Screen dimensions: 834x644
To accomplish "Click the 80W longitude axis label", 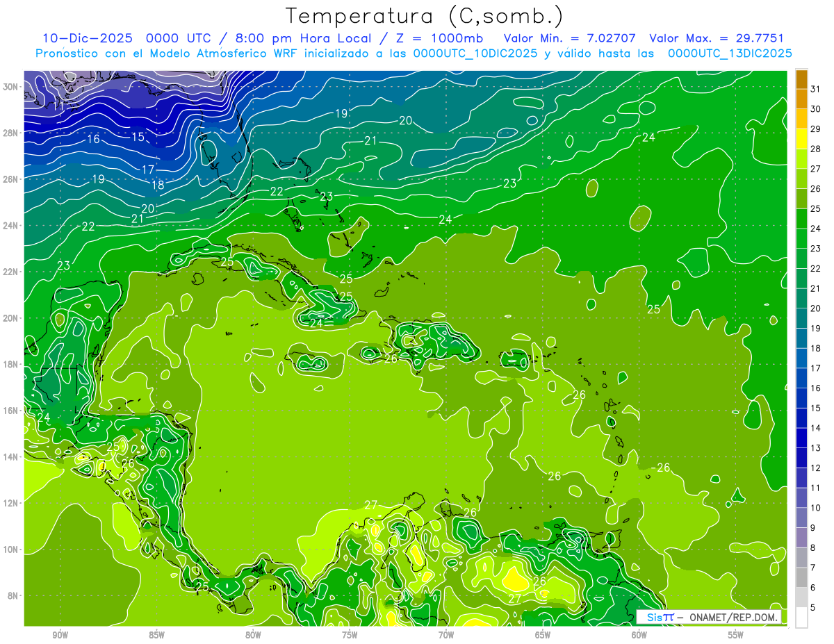I will (253, 635).
